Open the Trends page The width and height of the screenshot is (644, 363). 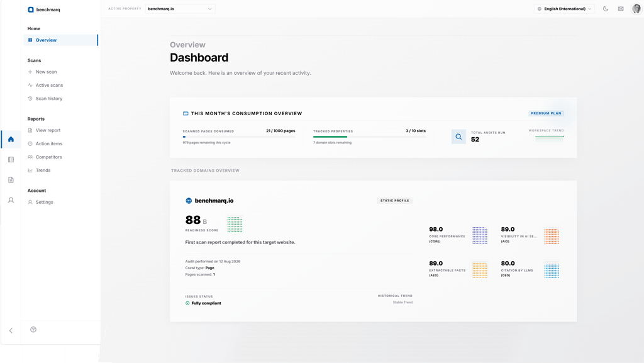tap(43, 170)
